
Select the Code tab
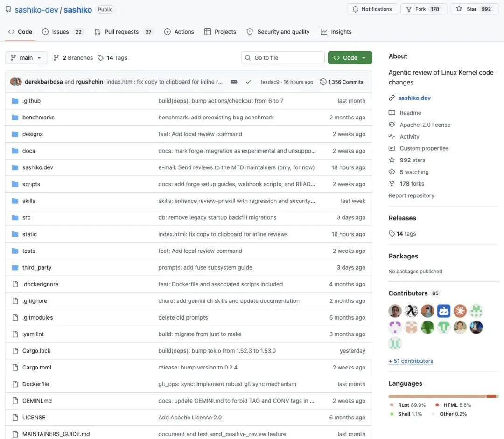click(x=20, y=32)
